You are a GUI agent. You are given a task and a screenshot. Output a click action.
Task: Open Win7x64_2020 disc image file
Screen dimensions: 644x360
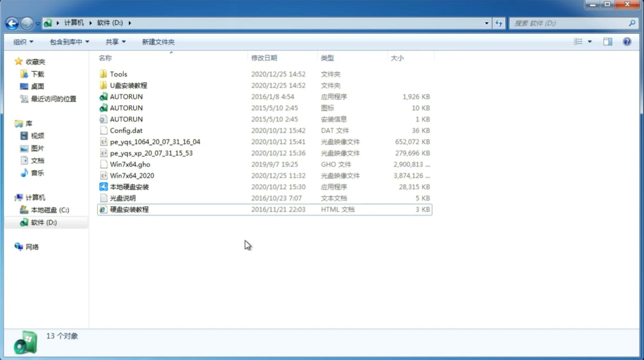coord(132,175)
